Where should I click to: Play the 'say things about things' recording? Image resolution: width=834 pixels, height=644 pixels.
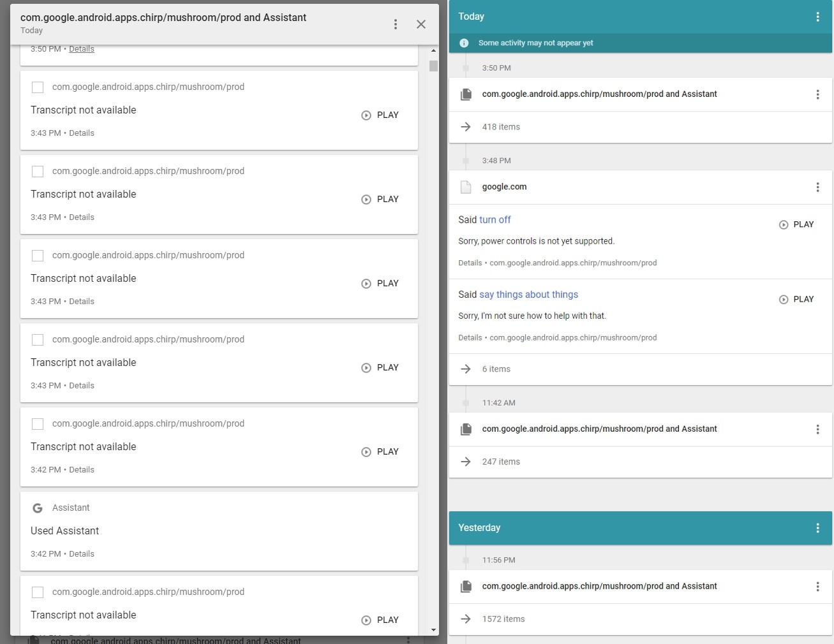pyautogui.click(x=796, y=299)
